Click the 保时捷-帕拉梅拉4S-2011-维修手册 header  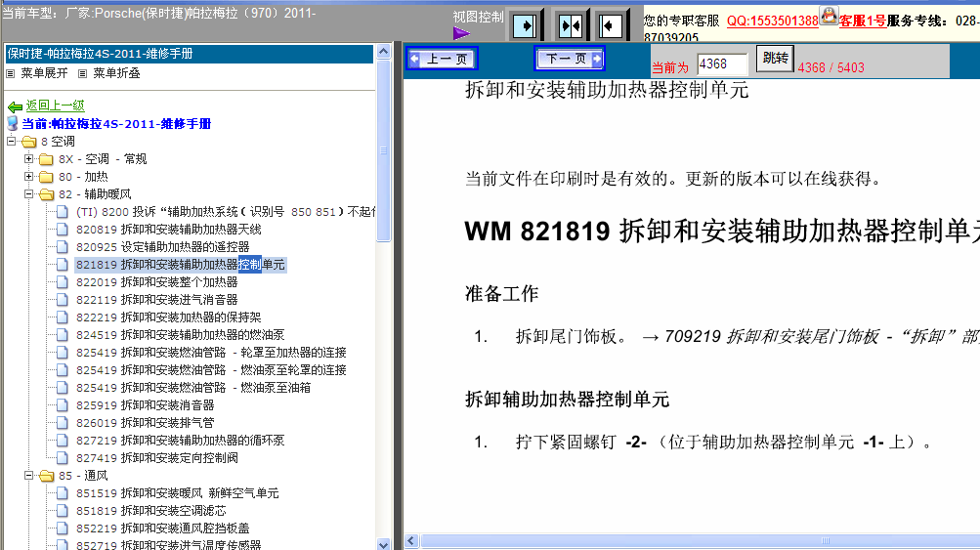click(189, 54)
